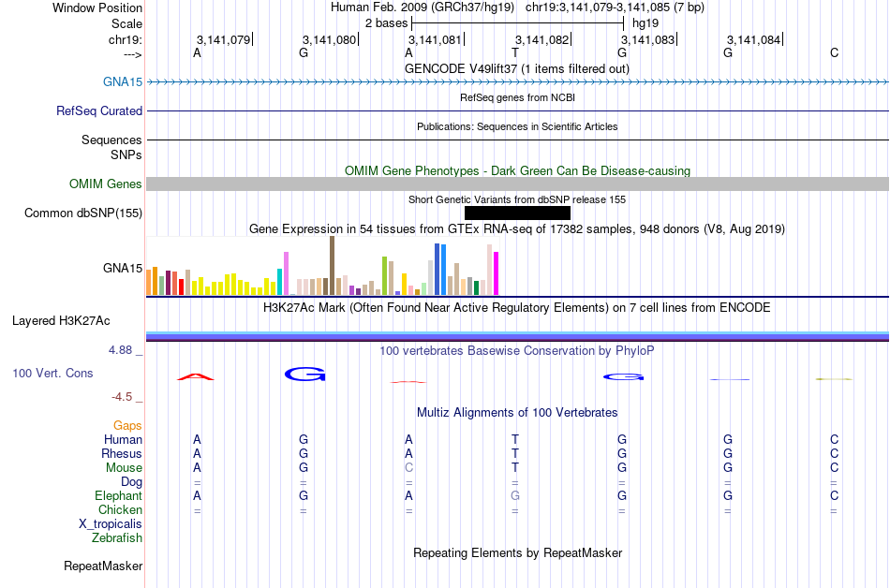Click the 'H3K27Ac Mark' ENCODE track title
This screenshot has width=890, height=588.
tap(517, 307)
